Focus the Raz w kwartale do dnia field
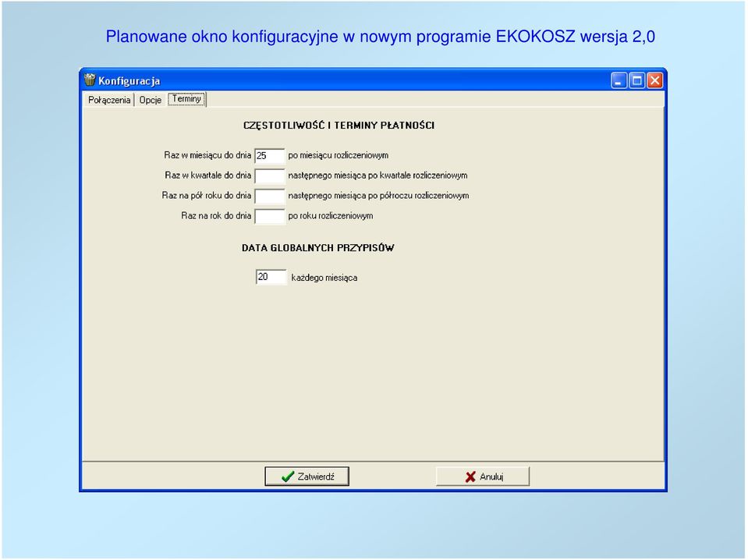 (270, 175)
